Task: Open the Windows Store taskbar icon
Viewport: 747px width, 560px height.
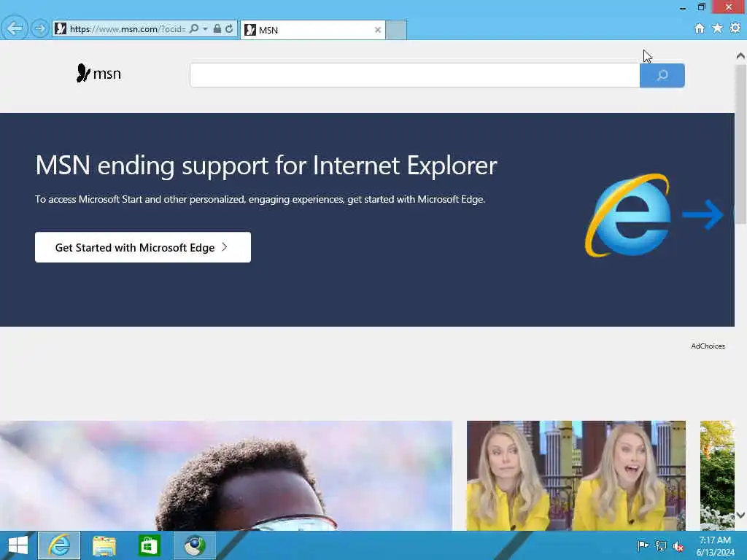Action: [149, 545]
